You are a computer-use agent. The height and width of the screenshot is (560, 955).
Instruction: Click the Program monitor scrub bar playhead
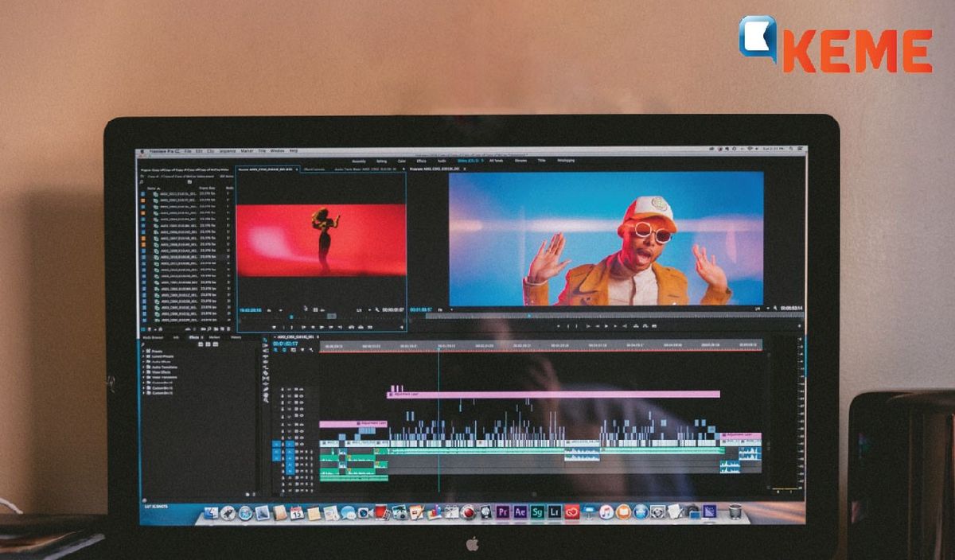pos(528,315)
